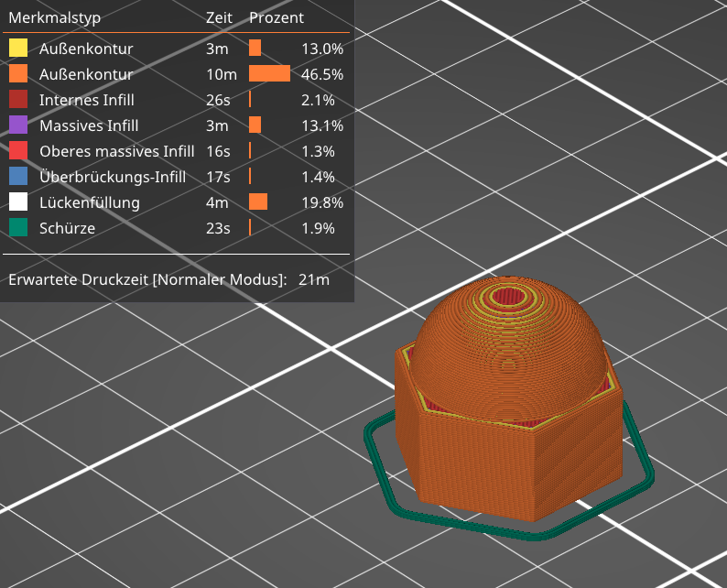Click the Merkmalstyp column header

(55, 17)
